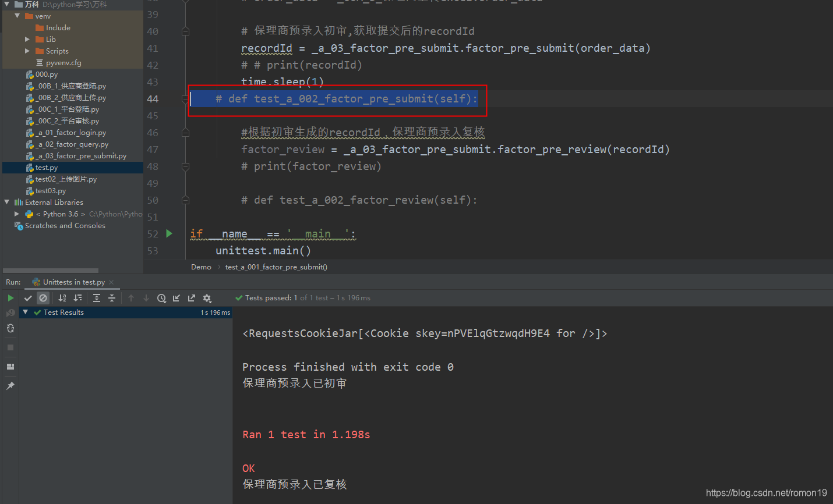Toggle the Show Passed checkmark filter
The height and width of the screenshot is (504, 833).
click(x=28, y=297)
